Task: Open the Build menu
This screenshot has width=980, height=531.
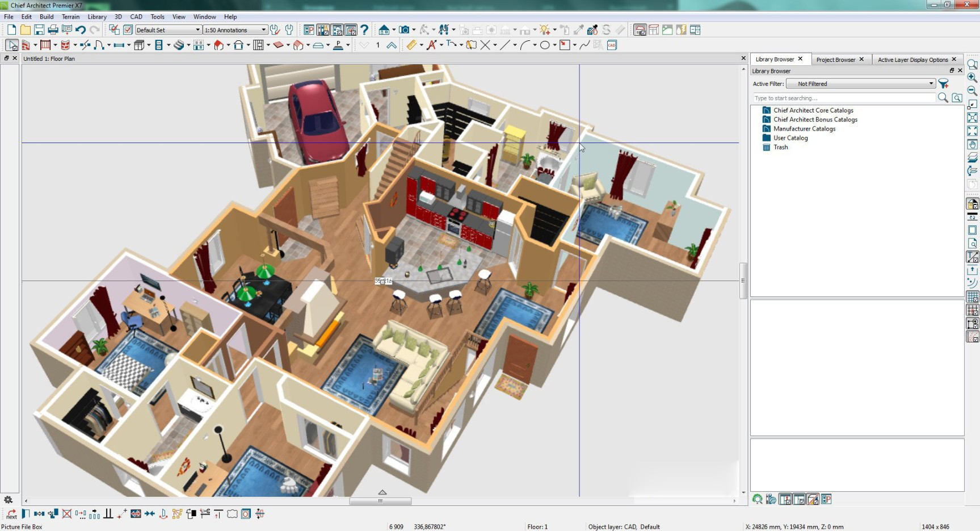Action: [47, 16]
